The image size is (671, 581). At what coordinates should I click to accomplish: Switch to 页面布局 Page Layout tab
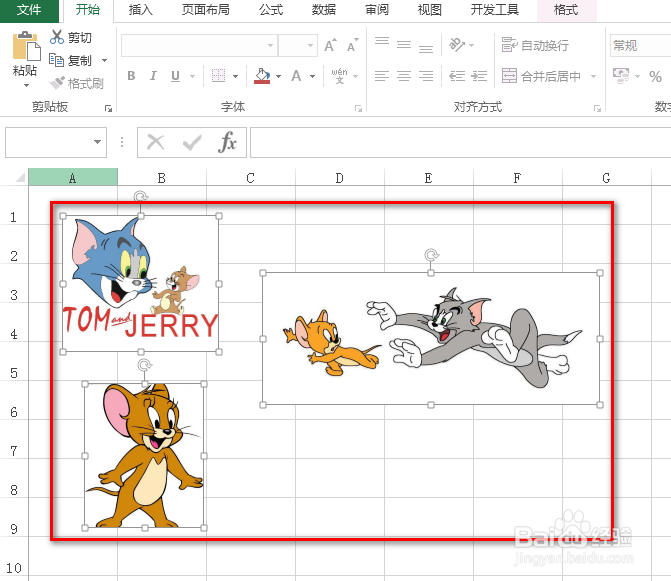click(205, 9)
